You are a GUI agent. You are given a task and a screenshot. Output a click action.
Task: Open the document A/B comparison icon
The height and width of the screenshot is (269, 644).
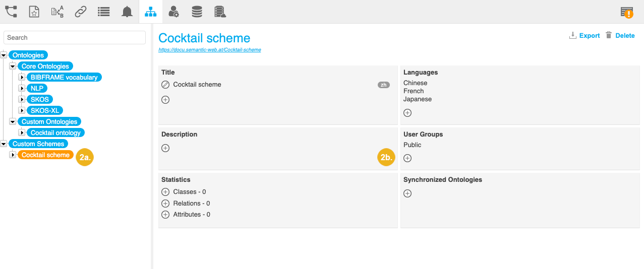[57, 12]
